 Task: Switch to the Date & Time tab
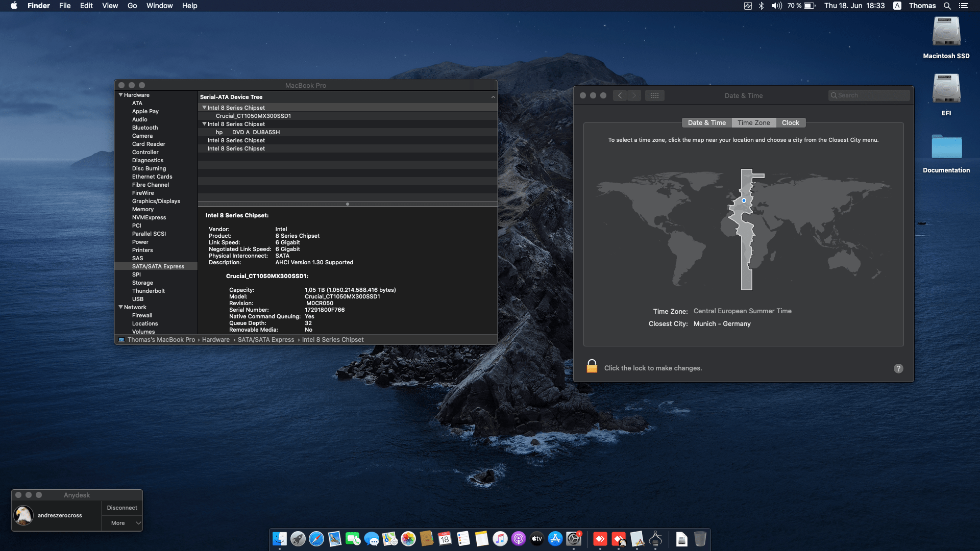(x=706, y=123)
